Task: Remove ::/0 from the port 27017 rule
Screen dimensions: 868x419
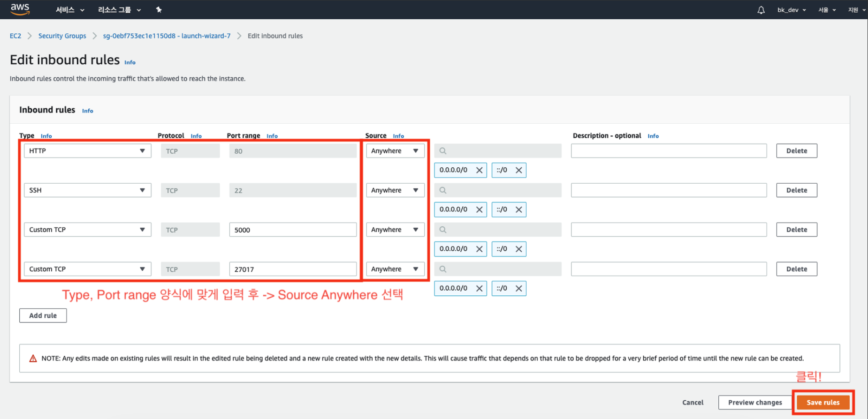Action: (518, 288)
